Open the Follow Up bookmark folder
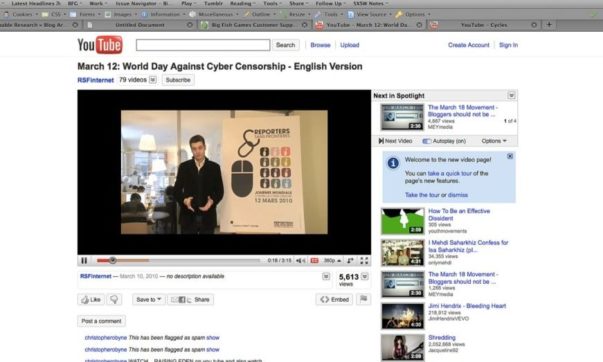The height and width of the screenshot is (362, 603). 330,3
